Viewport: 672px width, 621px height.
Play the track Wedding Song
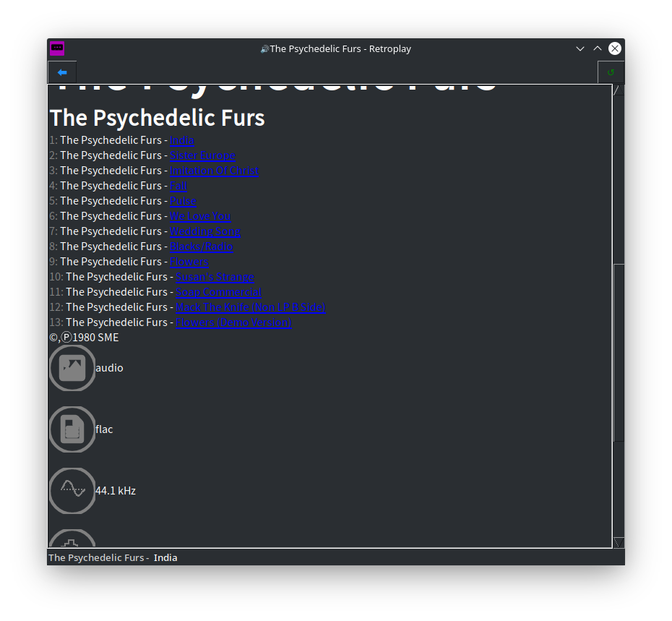[x=205, y=231]
